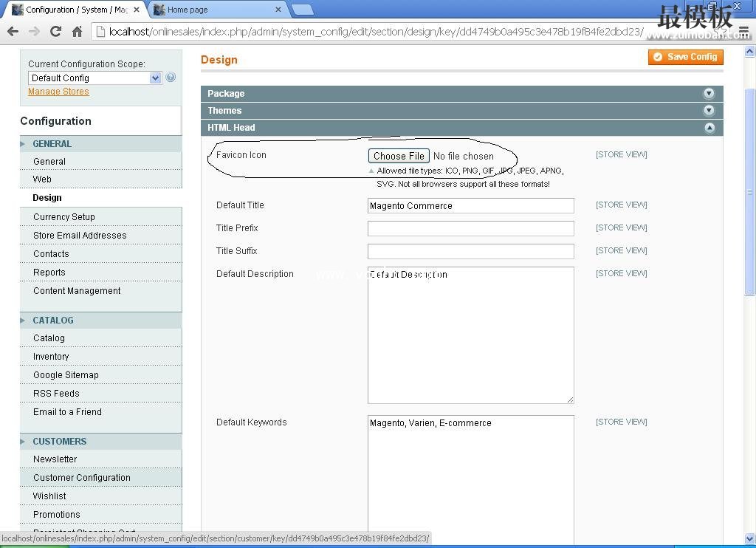Open Catalog configuration section
Screen dimensions: 756x548
pyautogui.click(x=100, y=338)
